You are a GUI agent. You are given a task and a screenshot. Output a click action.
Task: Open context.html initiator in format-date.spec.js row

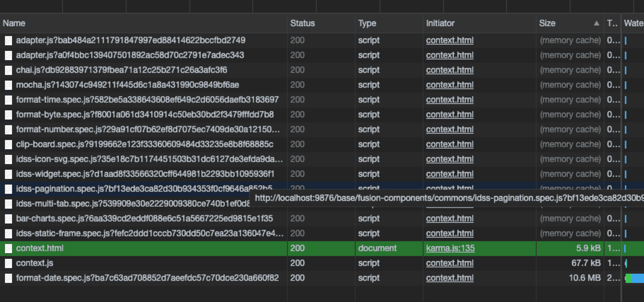[x=450, y=278]
